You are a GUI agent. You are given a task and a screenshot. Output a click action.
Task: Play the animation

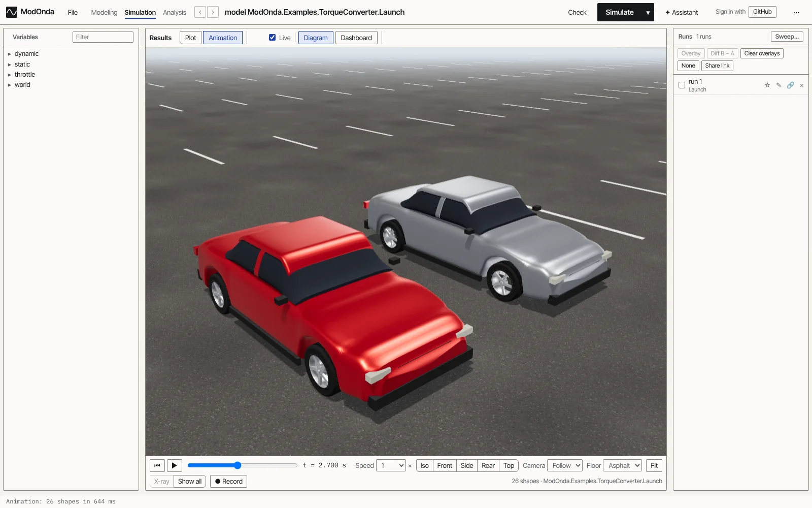tap(174, 465)
